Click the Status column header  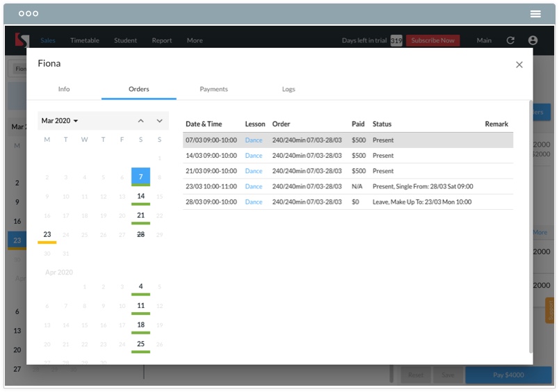coord(382,124)
